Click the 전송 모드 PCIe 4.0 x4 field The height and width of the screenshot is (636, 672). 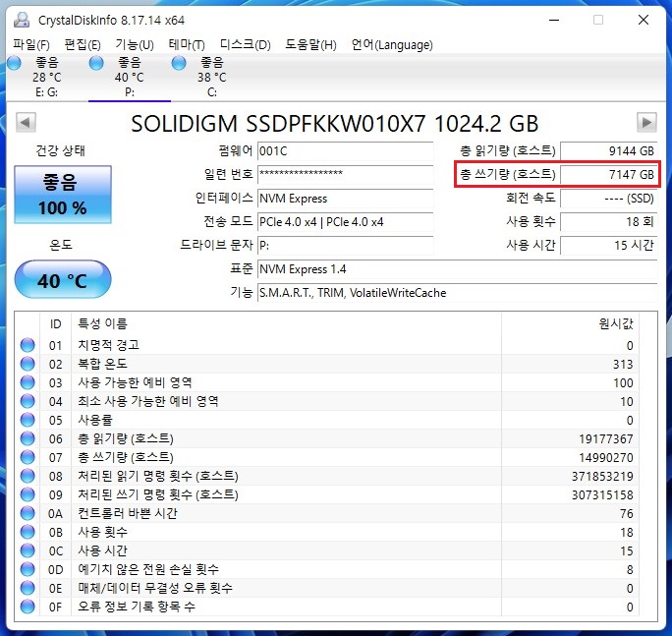coord(345,222)
